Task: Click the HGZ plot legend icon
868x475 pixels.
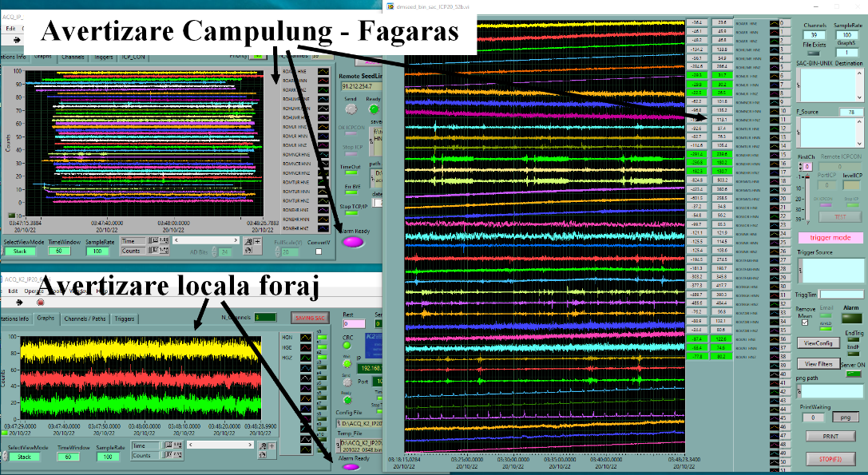Action: (x=306, y=358)
